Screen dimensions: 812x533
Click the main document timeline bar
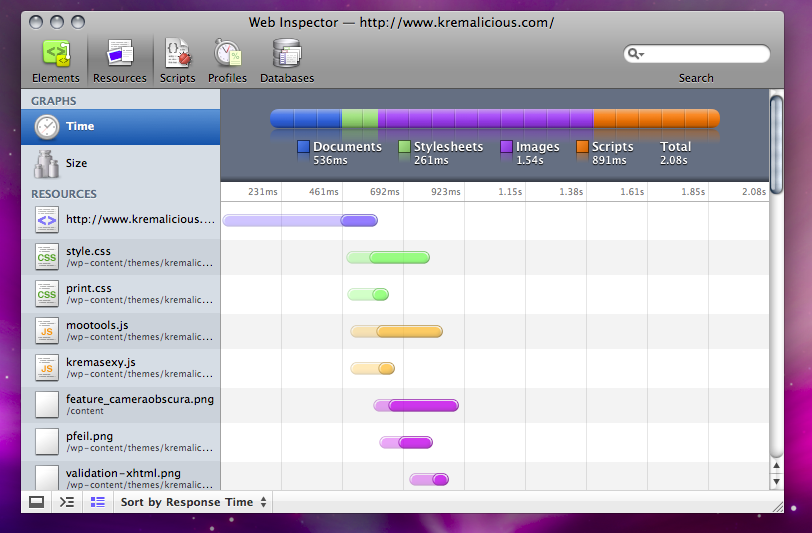[300, 221]
